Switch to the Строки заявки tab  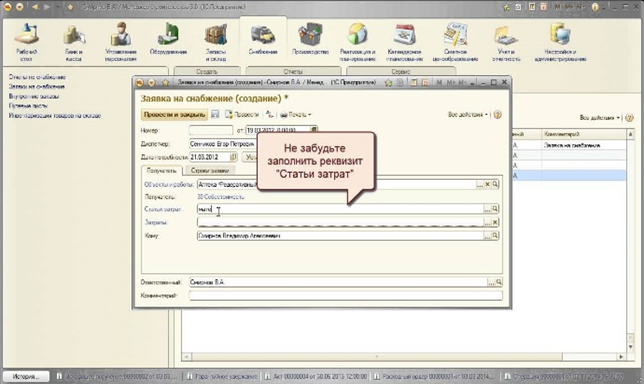coord(209,170)
